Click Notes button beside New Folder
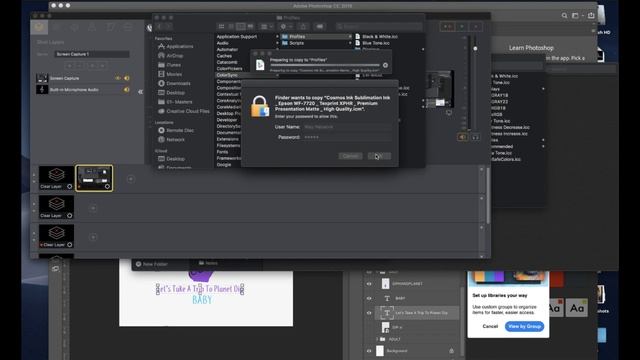The height and width of the screenshot is (360, 640). click(x=208, y=263)
